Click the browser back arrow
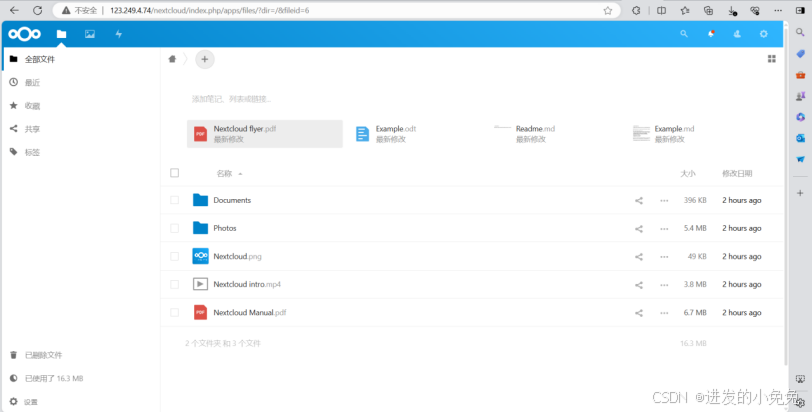 [14, 10]
